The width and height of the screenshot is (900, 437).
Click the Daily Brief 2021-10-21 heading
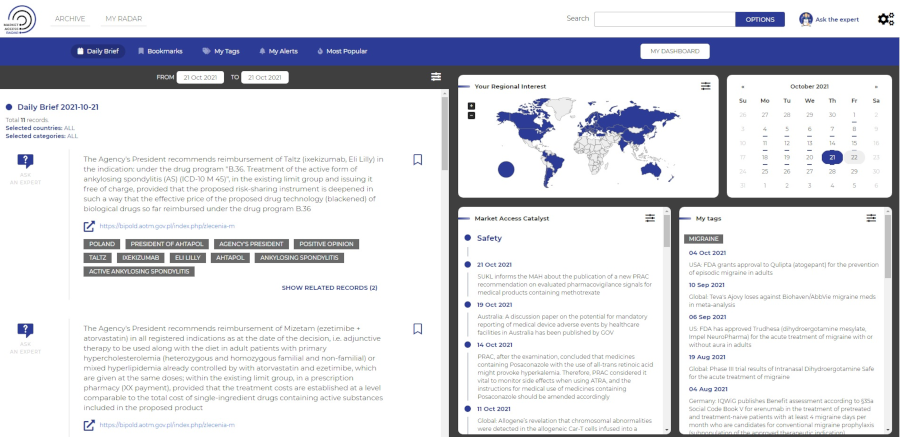pos(60,107)
